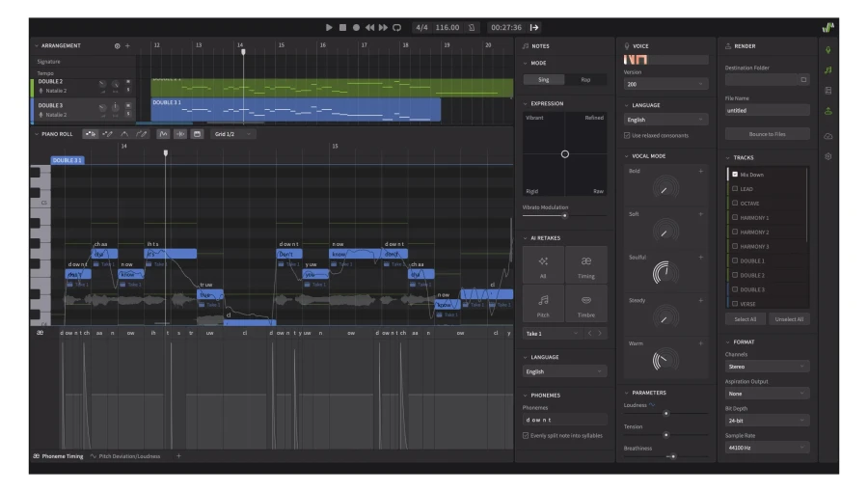Select the pitch pencil draw tool
Screen dimensions: 868x492
[x=142, y=134]
